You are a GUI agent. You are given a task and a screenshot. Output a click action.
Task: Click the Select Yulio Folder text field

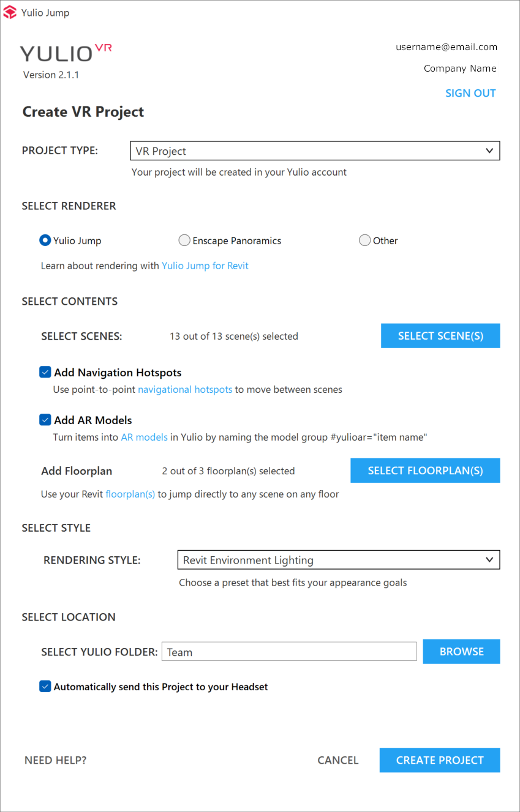289,652
